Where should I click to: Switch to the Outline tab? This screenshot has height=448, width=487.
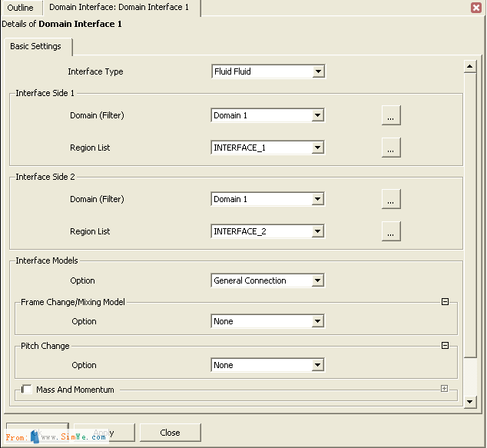[x=21, y=8]
